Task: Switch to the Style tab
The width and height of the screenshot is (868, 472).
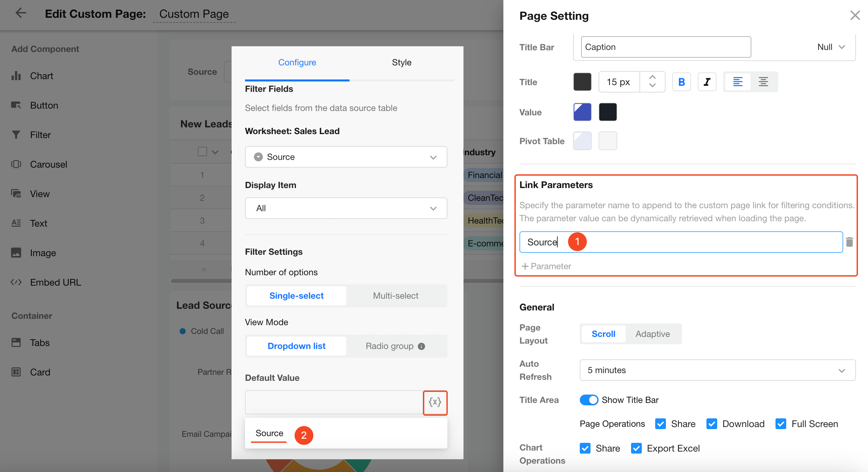Action: (401, 62)
